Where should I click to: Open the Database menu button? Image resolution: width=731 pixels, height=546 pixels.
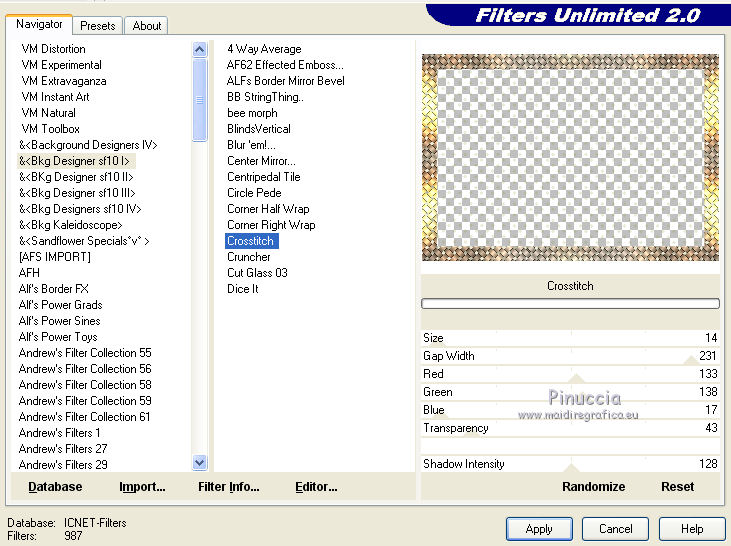[55, 487]
